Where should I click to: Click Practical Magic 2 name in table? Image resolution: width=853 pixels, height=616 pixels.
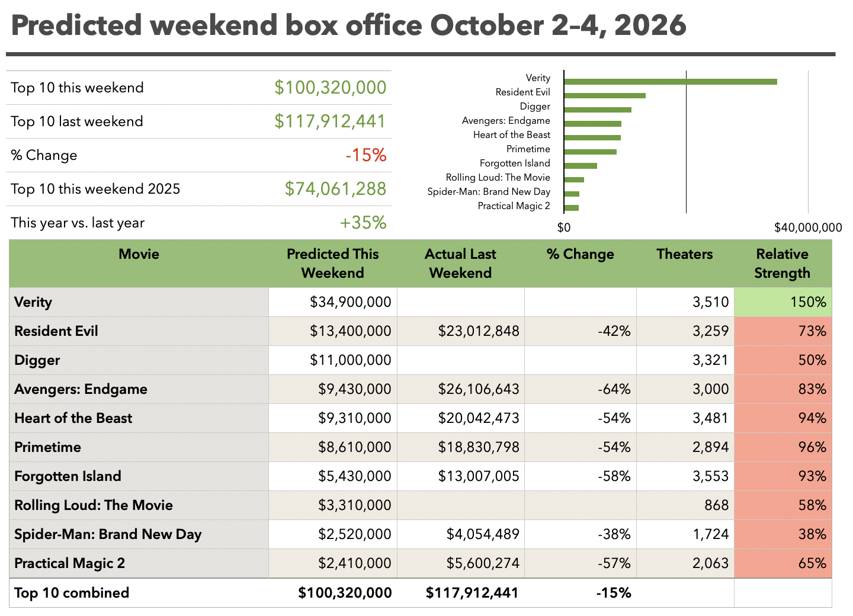[x=69, y=563]
